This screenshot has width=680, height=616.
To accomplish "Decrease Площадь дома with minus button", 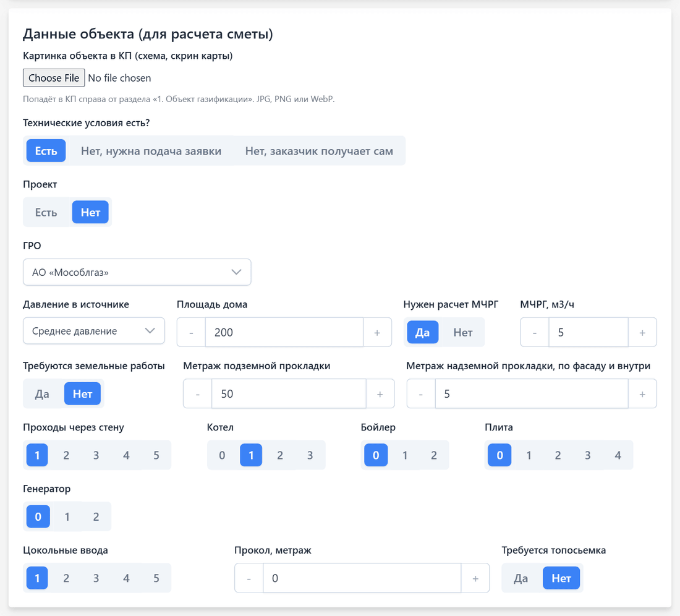I will [x=191, y=332].
